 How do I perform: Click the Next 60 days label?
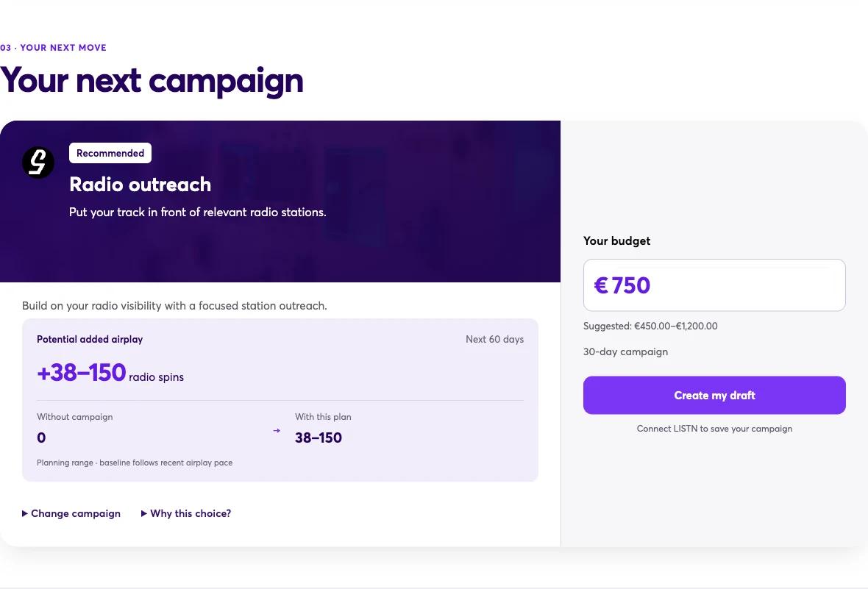coord(494,339)
